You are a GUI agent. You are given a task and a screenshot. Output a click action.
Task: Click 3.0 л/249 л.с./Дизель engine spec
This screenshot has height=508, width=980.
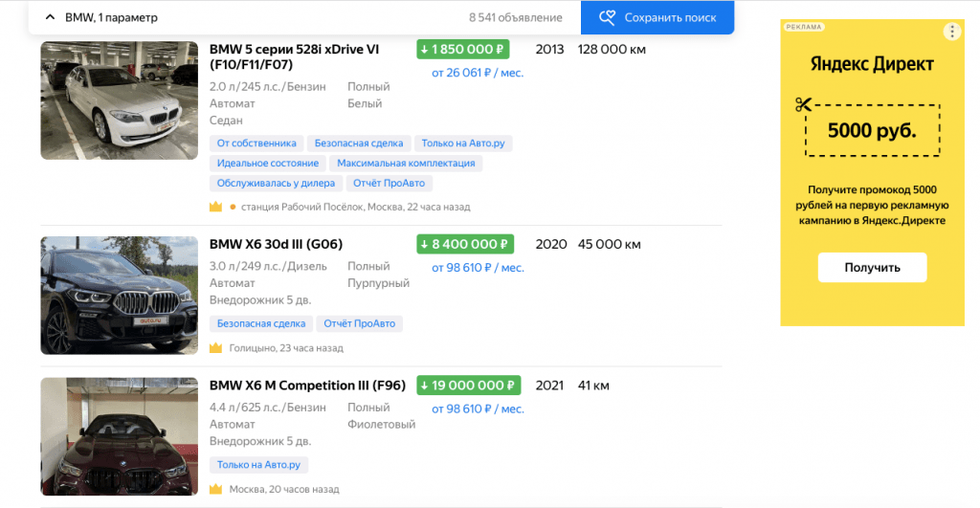coord(268,266)
